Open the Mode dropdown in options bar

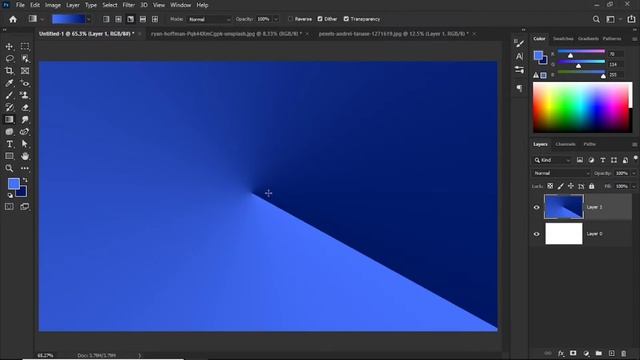pos(209,19)
